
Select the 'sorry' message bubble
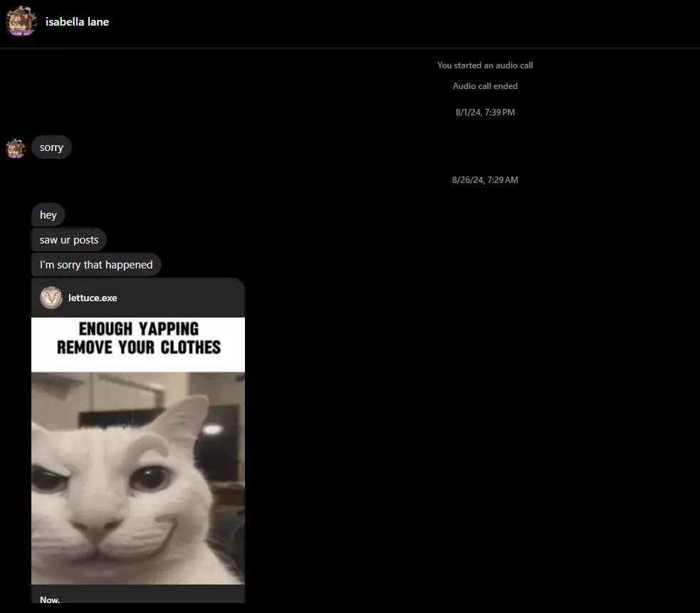51,147
